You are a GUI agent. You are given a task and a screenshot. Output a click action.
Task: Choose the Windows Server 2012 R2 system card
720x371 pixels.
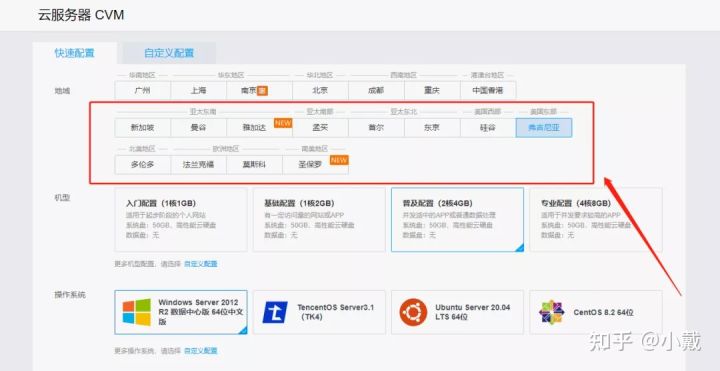181,312
